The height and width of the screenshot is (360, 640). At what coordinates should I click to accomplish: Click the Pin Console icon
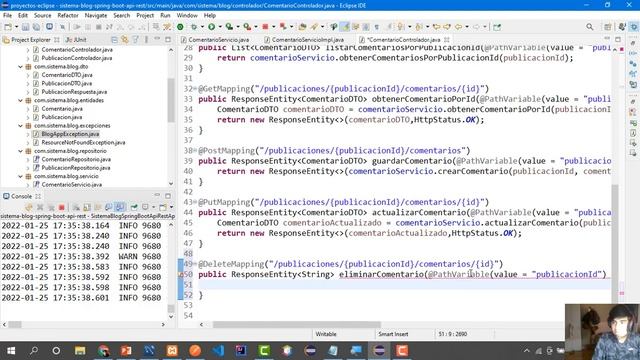tap(134, 207)
